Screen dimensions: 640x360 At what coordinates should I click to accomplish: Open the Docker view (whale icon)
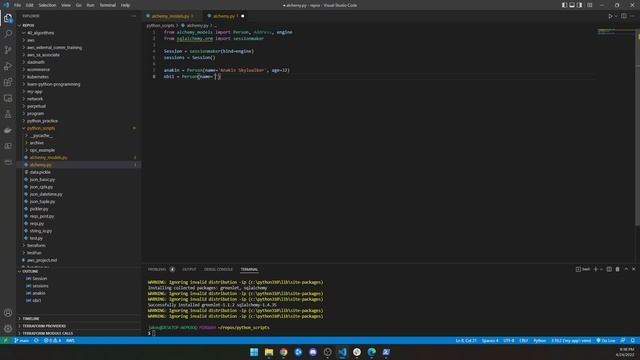(x=8, y=130)
